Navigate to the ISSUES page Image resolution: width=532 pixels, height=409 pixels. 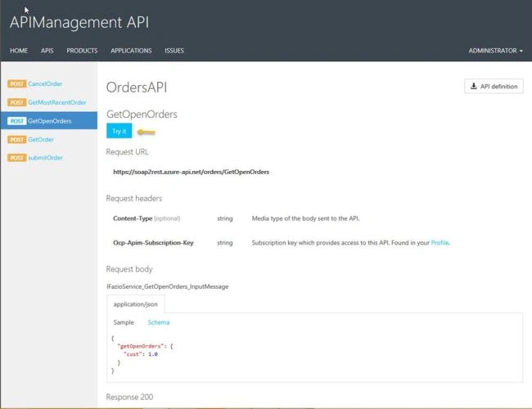coord(174,51)
